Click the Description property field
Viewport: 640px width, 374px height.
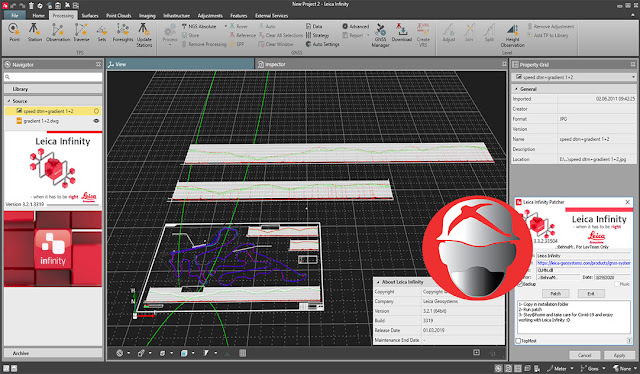pyautogui.click(x=597, y=149)
